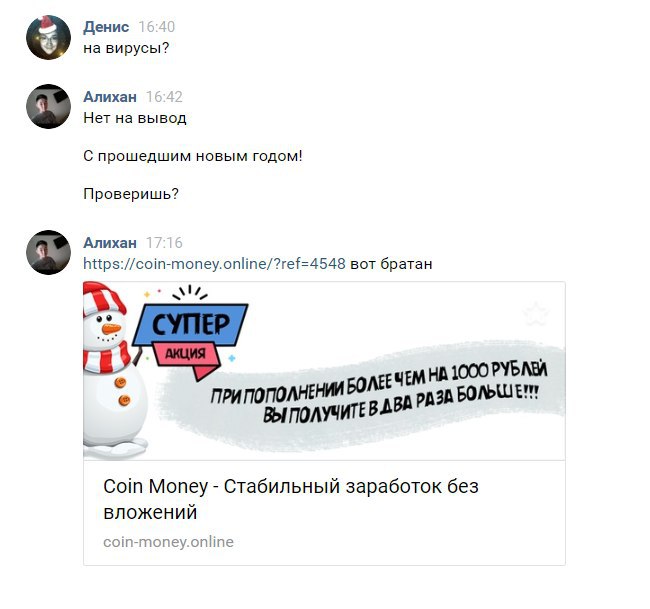Image resolution: width=650 pixels, height=609 pixels.
Task: Open the sender name Алихан at 17:16
Action: point(110,243)
